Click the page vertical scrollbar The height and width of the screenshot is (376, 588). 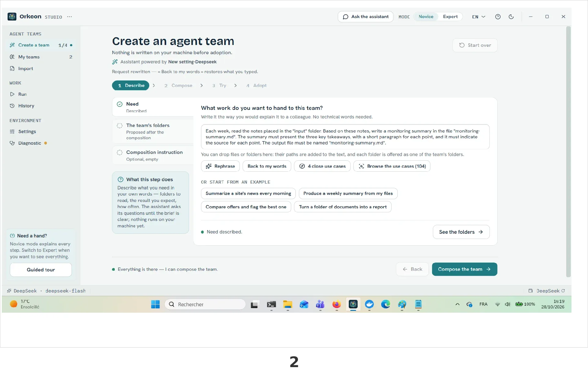568,152
